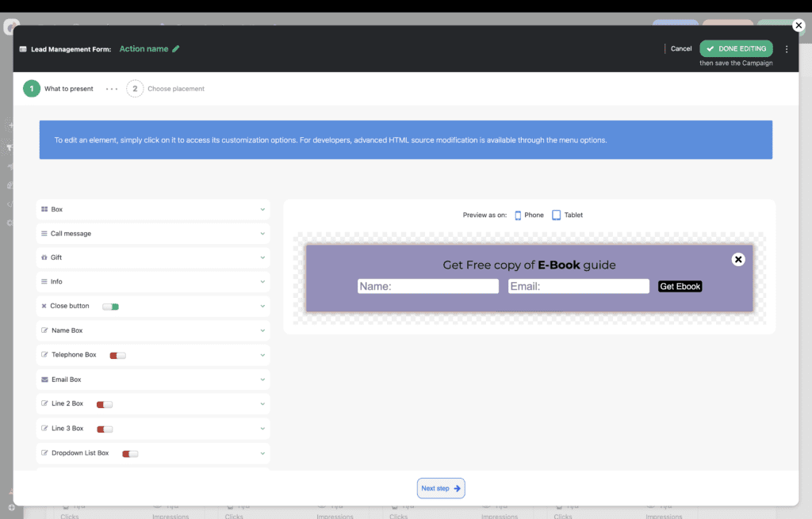Expand the Info section chevron
This screenshot has width=812, height=519.
(x=262, y=282)
